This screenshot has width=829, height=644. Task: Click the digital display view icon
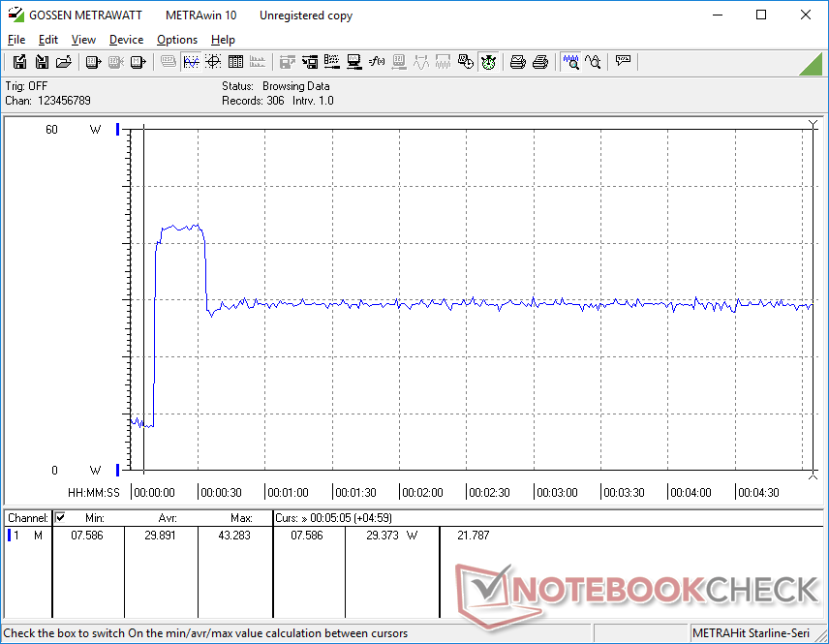(x=169, y=62)
